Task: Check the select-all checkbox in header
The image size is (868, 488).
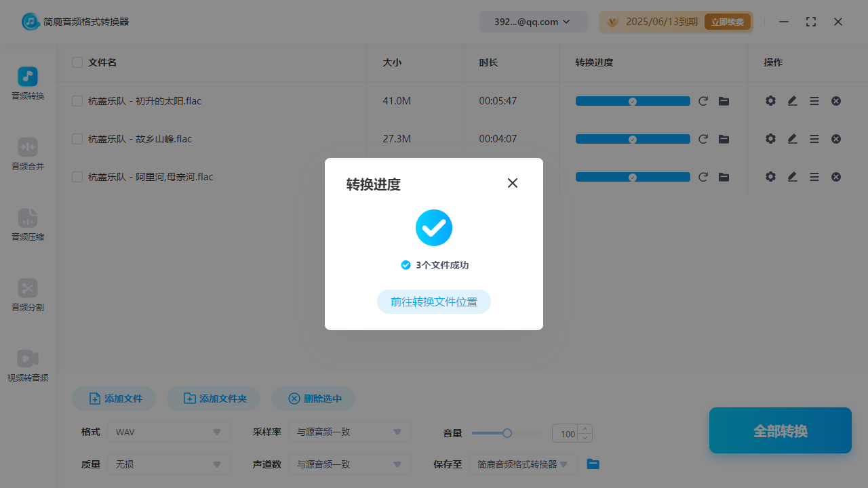Action: point(77,62)
